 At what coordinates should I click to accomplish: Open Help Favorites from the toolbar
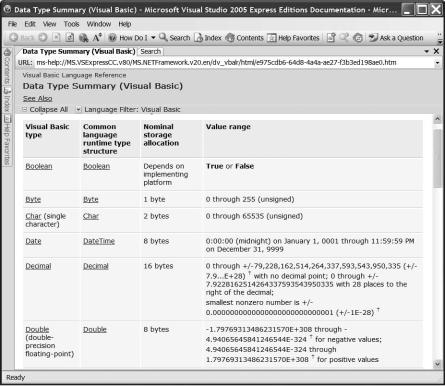(x=293, y=38)
